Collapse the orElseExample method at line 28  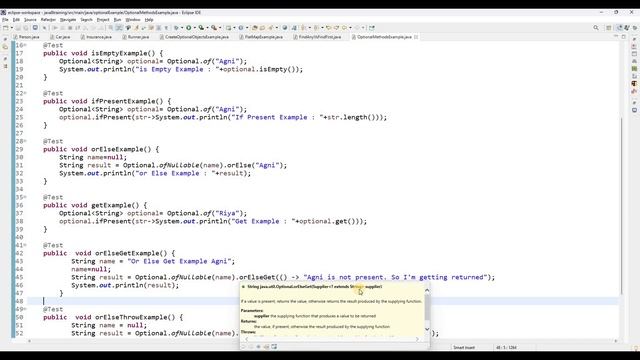click(x=25, y=141)
